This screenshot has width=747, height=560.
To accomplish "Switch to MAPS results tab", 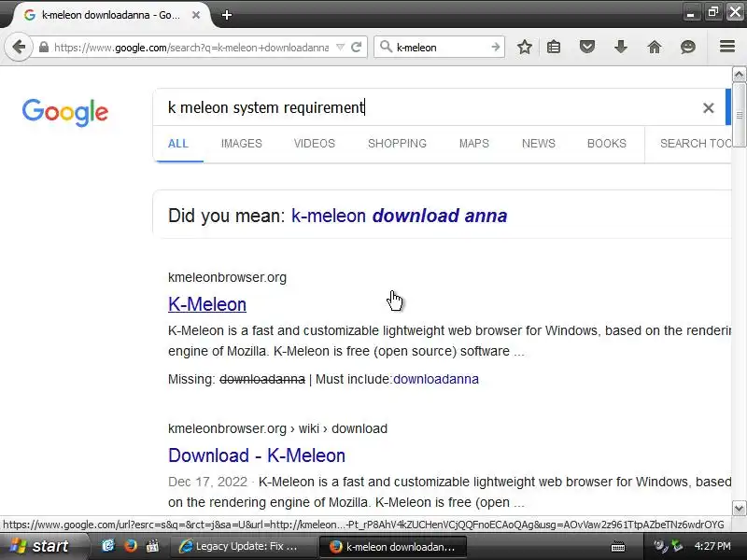I will coord(474,144).
